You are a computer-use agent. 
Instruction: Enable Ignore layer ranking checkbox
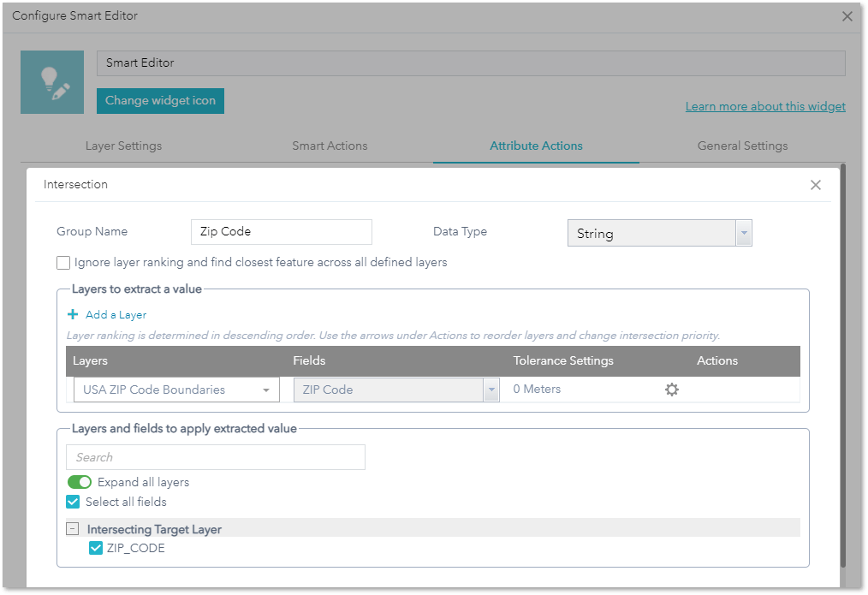click(62, 263)
